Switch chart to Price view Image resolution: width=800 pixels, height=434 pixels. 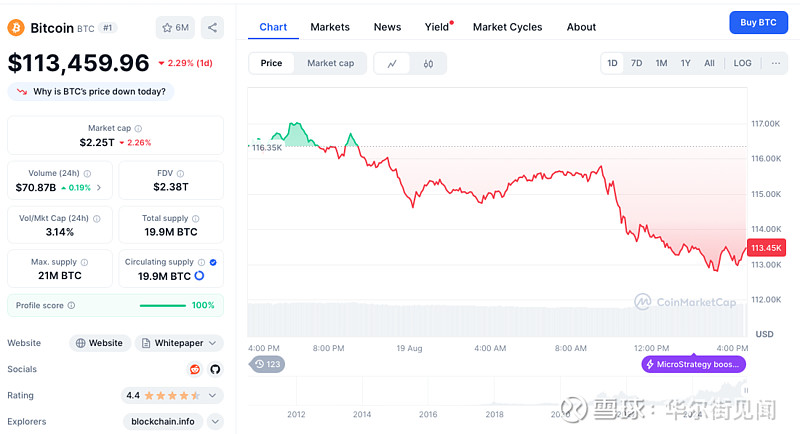tap(271, 63)
